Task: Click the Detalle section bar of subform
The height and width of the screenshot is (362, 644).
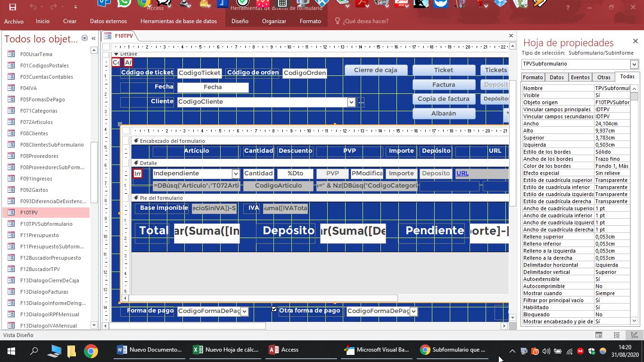Action: (320, 163)
